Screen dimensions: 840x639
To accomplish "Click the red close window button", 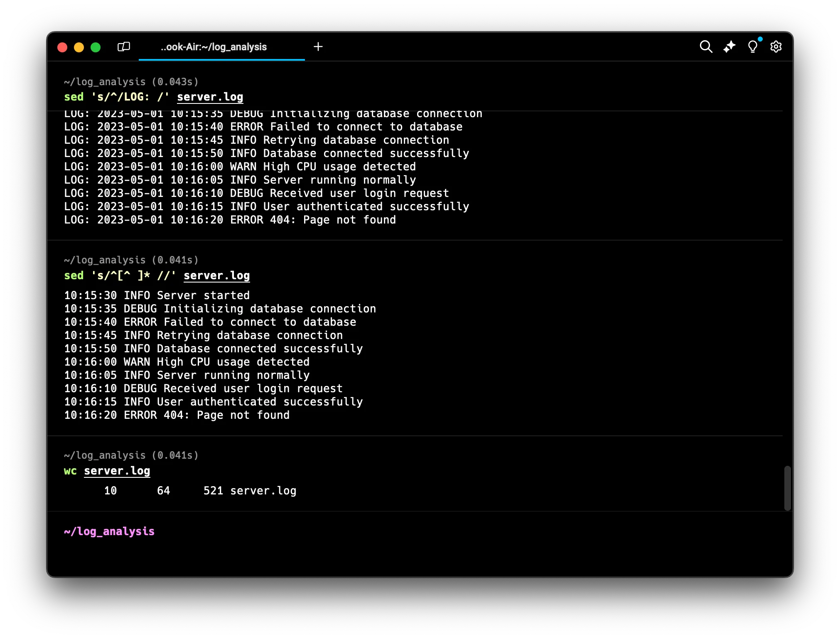I will pos(62,47).
